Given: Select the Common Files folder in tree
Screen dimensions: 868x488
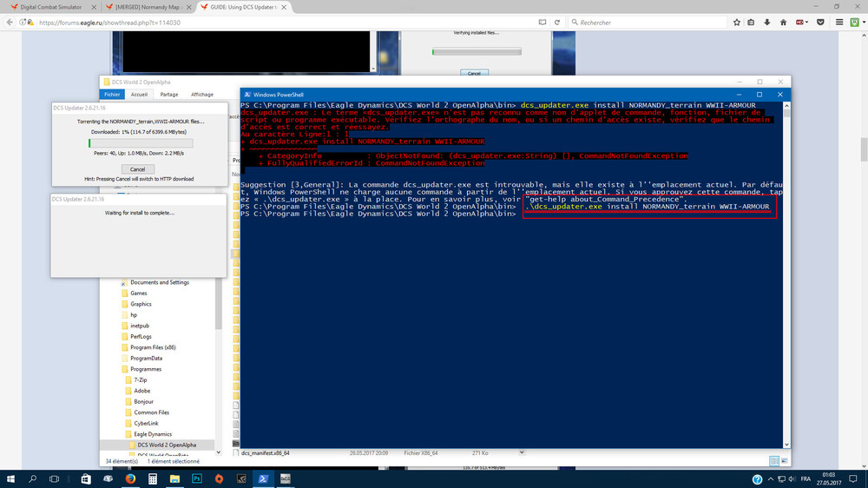Looking at the screenshot, I should [x=151, y=412].
